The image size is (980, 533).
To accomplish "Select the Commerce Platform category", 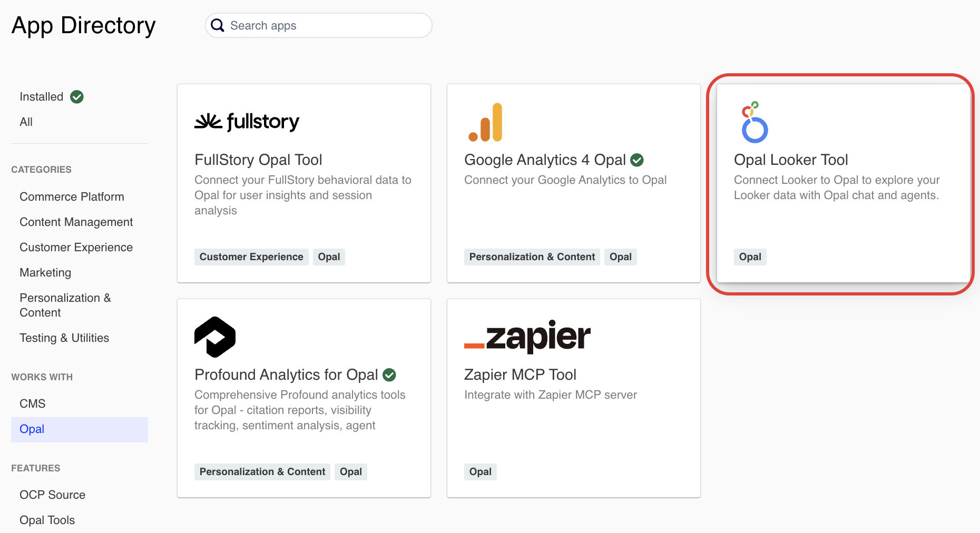I will [72, 197].
